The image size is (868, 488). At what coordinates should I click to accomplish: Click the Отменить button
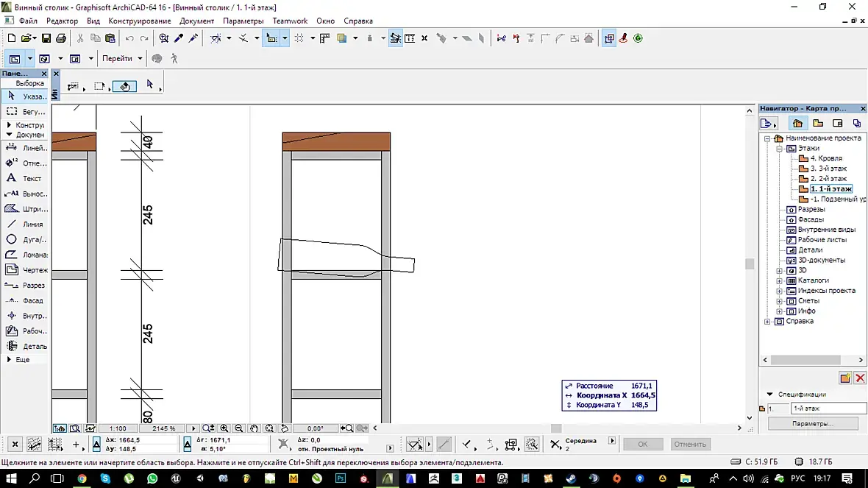(690, 445)
